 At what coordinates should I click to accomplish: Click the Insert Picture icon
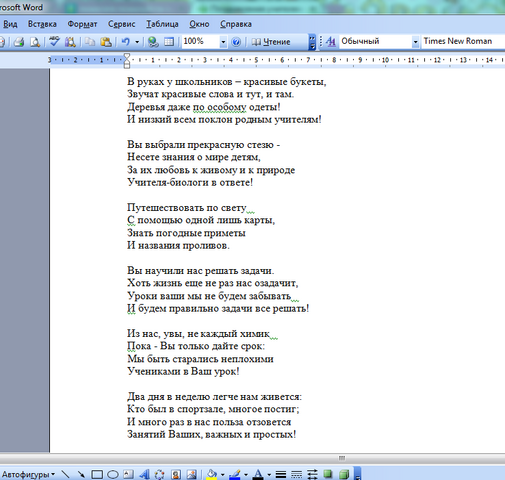pos(192,474)
